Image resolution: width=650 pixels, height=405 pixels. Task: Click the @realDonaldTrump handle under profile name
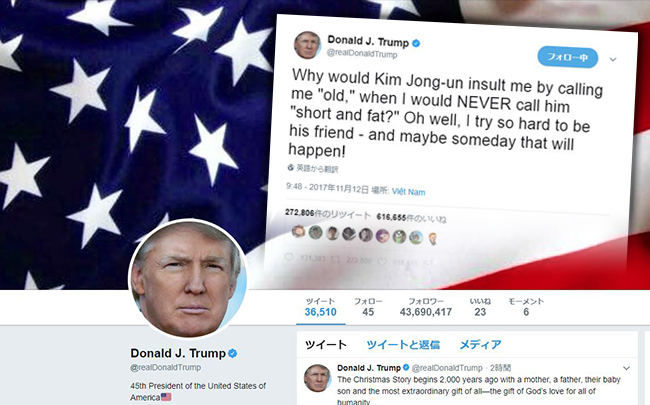pos(165,367)
